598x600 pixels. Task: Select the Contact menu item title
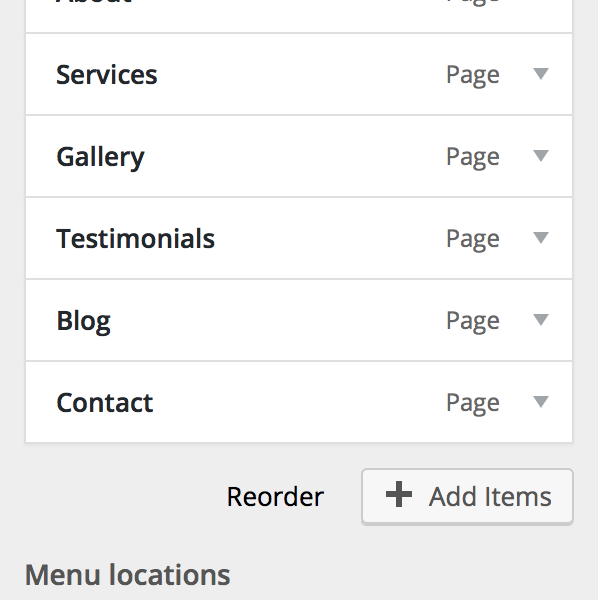tap(104, 403)
